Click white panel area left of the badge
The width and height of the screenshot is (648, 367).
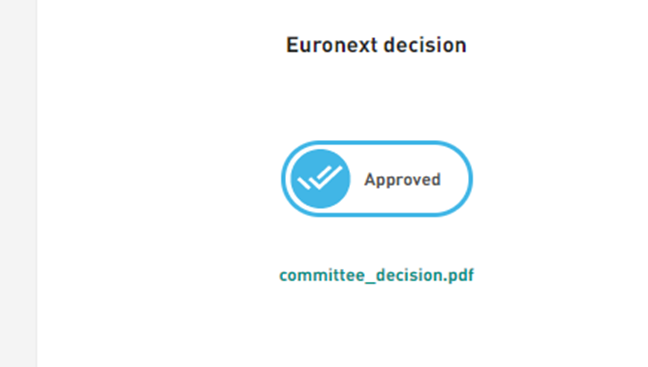tap(157, 179)
